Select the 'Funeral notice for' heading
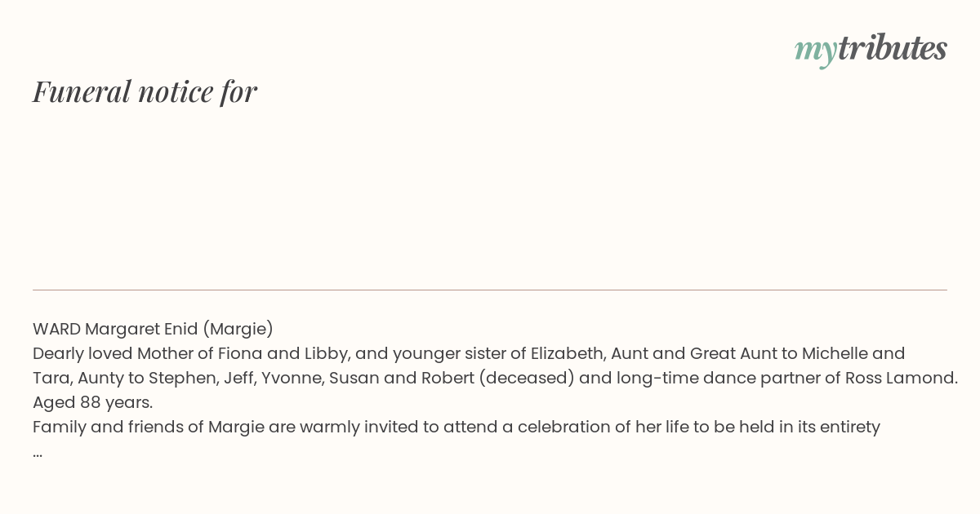This screenshot has width=980, height=514. pos(145,91)
